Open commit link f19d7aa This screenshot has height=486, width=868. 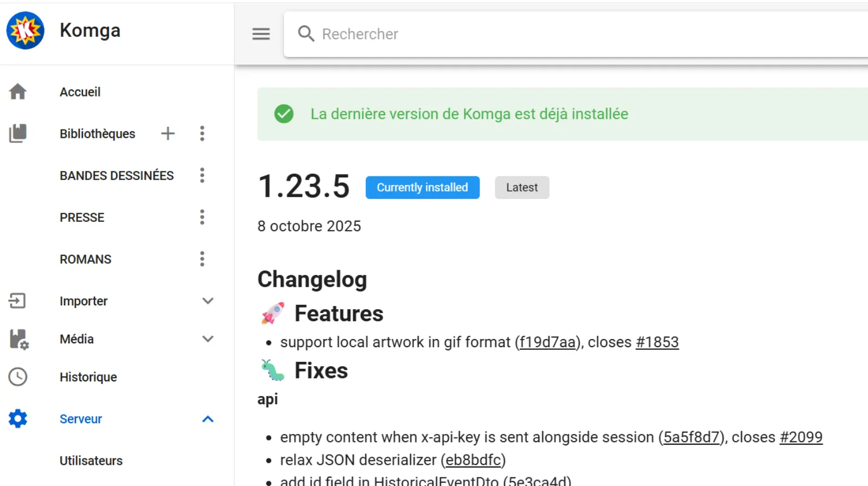click(547, 342)
